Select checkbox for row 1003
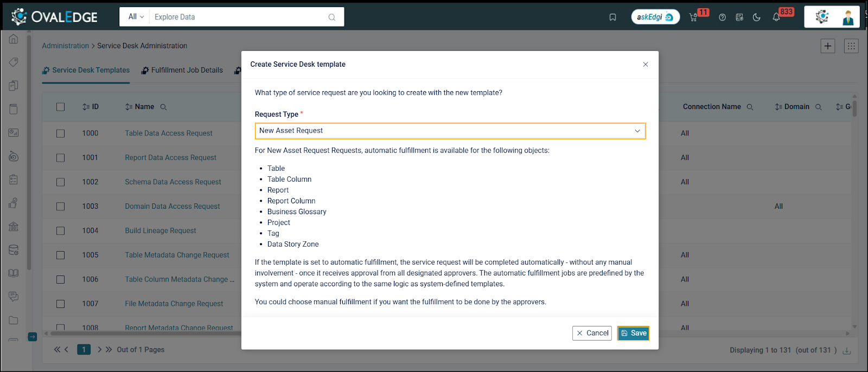Image resolution: width=868 pixels, height=372 pixels. [60, 207]
